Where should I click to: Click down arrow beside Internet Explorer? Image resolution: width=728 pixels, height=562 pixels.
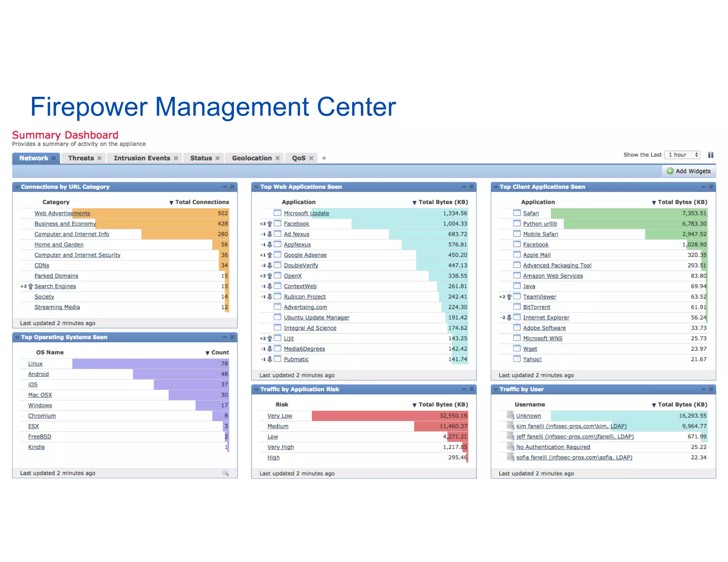pyautogui.click(x=509, y=317)
